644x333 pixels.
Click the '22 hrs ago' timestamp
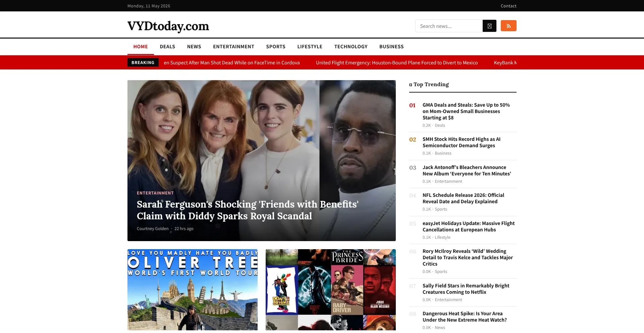[184, 229]
